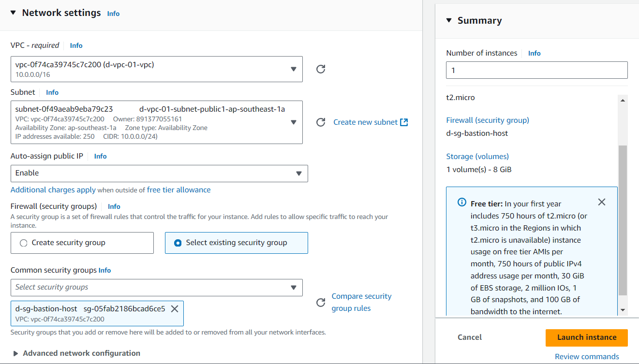The height and width of the screenshot is (364, 639).
Task: Refresh the VPC list
Action: pos(320,69)
